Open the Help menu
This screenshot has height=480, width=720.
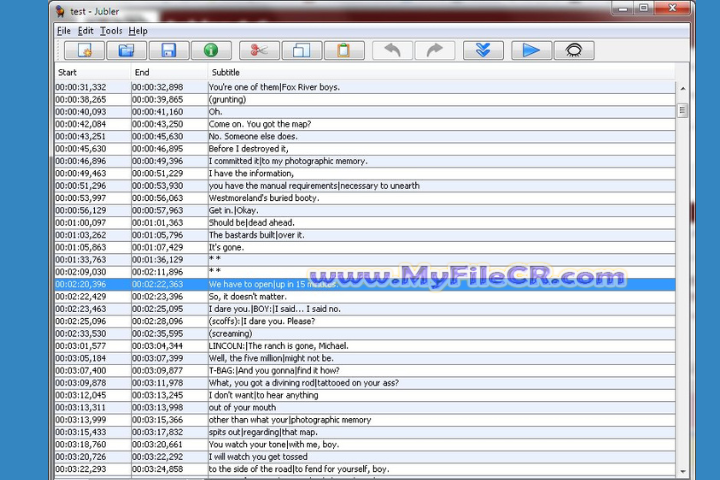138,31
